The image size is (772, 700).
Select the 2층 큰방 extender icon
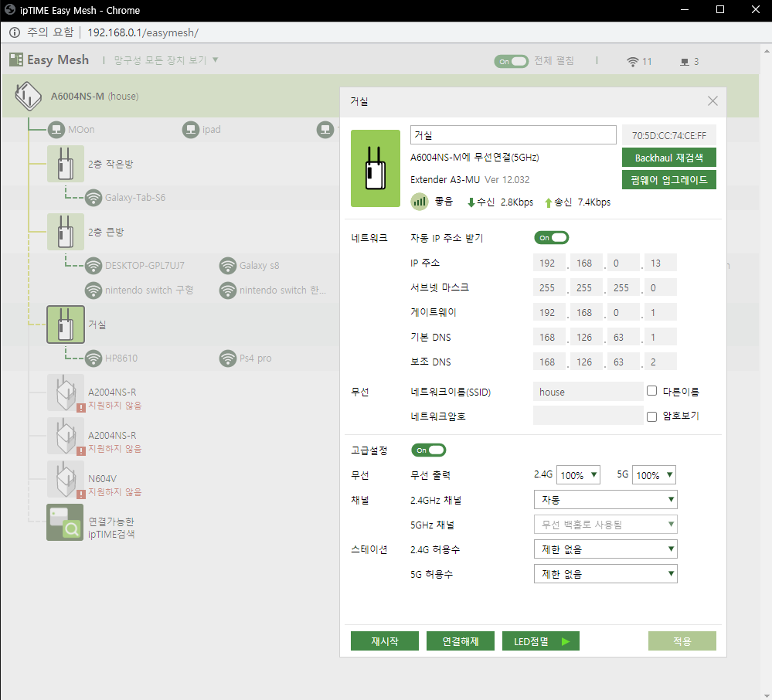pyautogui.click(x=66, y=232)
